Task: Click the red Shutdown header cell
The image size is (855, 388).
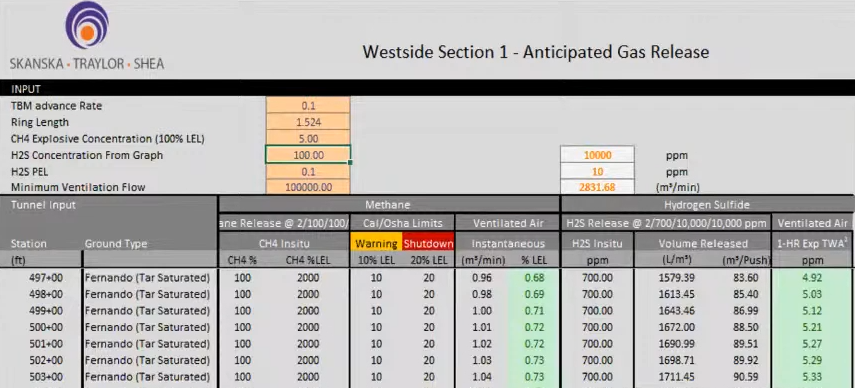Action: [x=429, y=244]
